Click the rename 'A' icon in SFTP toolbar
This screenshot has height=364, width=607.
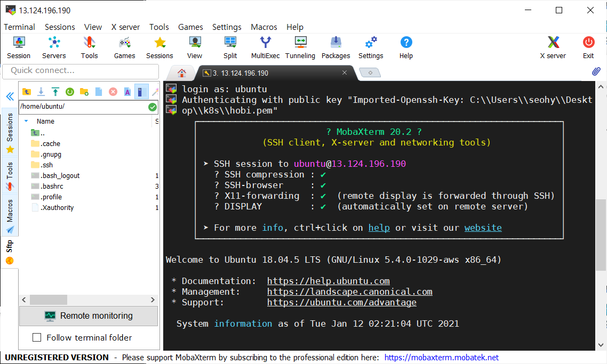pos(127,92)
